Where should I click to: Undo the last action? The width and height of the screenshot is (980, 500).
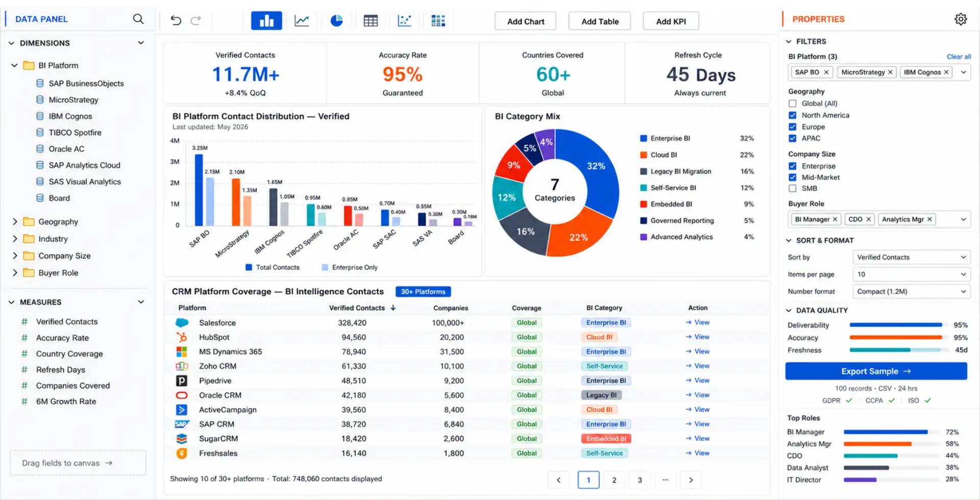pos(176,20)
